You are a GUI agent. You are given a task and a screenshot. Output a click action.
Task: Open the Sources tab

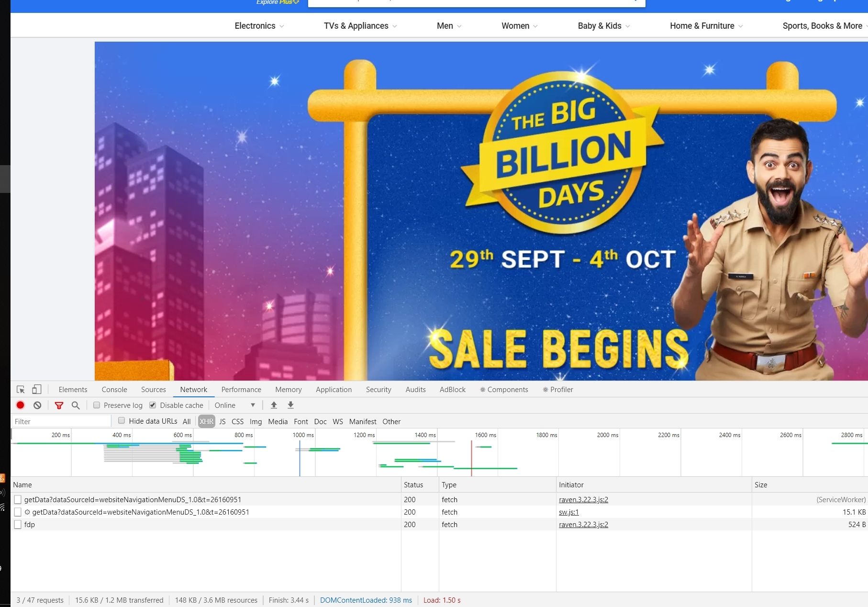point(154,390)
